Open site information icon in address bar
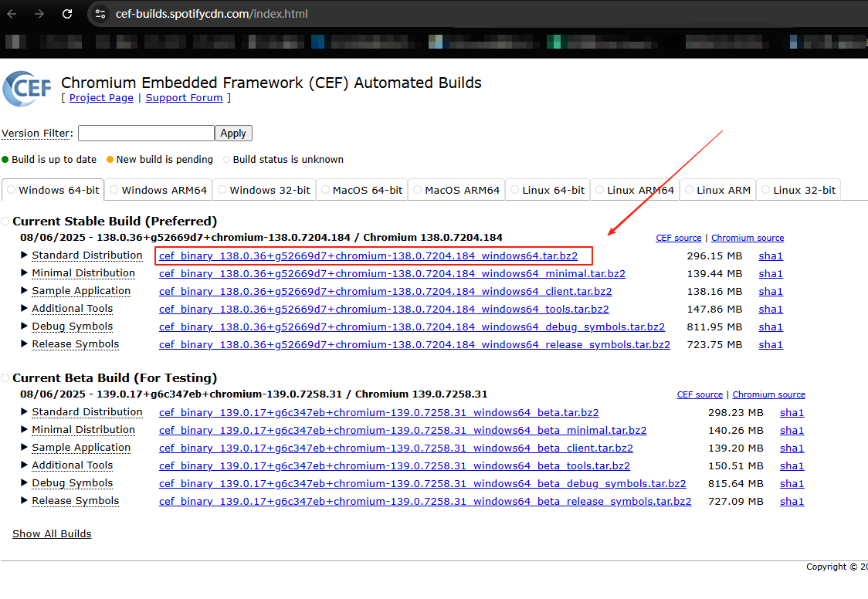The width and height of the screenshot is (868, 599). (x=100, y=14)
